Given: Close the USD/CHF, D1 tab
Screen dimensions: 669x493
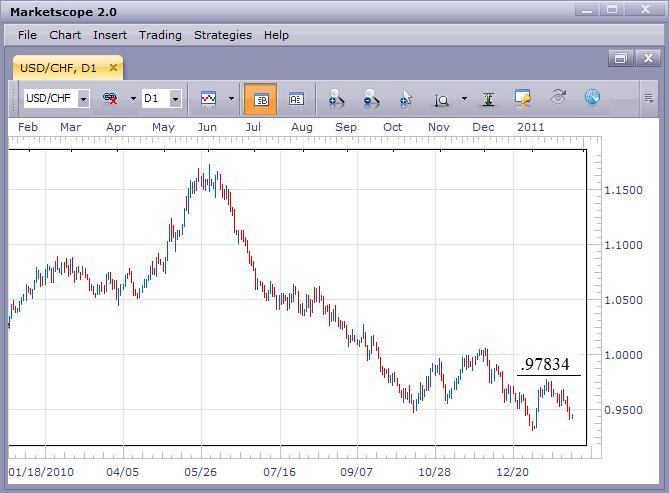Looking at the screenshot, I should 113,67.
